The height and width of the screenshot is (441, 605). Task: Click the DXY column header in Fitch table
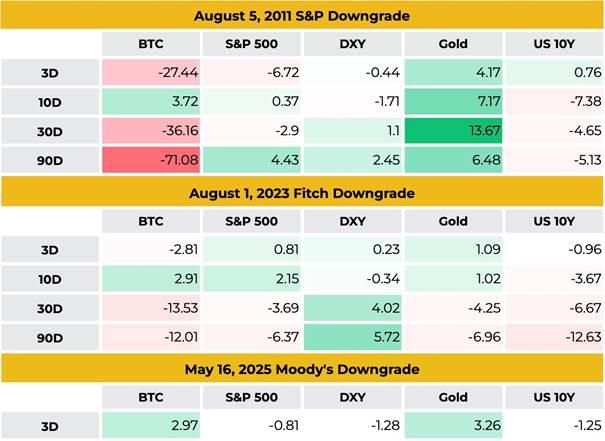coord(351,220)
